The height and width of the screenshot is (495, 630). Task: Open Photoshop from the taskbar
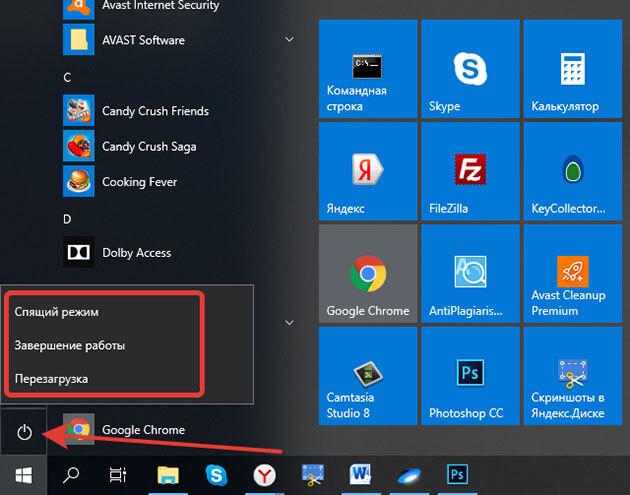click(x=457, y=475)
